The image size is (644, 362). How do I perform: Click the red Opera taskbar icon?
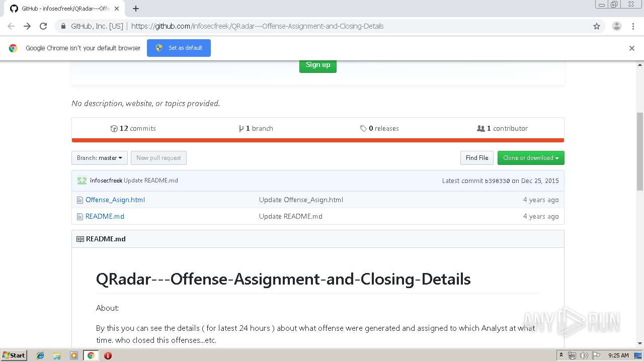tap(108, 355)
